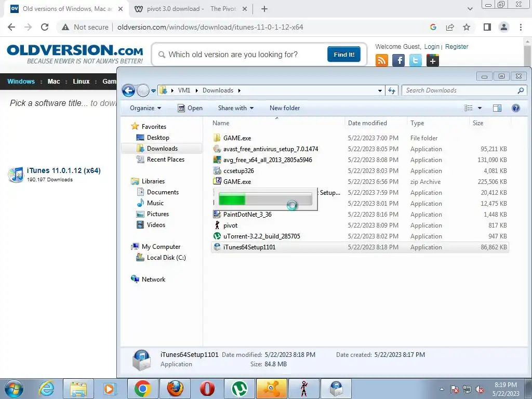The height and width of the screenshot is (399, 532).
Task: Toggle the preview pane icon
Action: click(497, 108)
